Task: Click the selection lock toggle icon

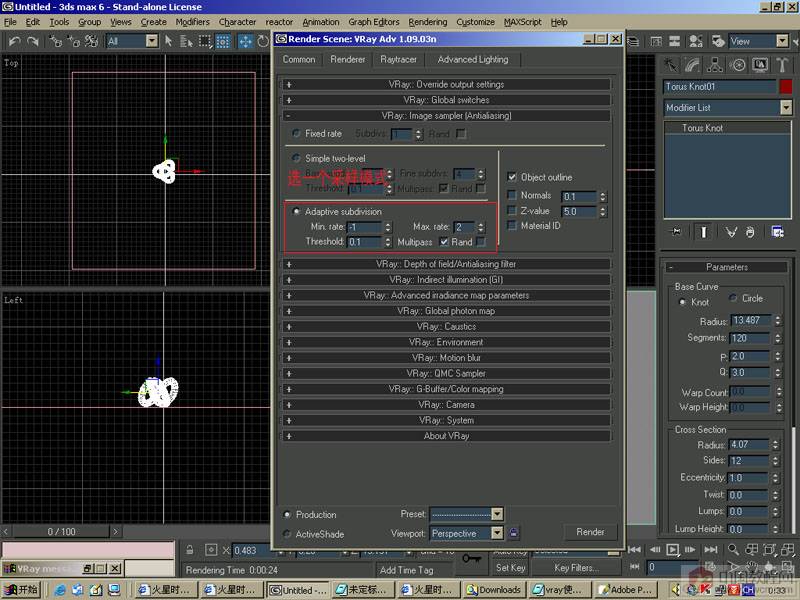Action: coord(190,549)
